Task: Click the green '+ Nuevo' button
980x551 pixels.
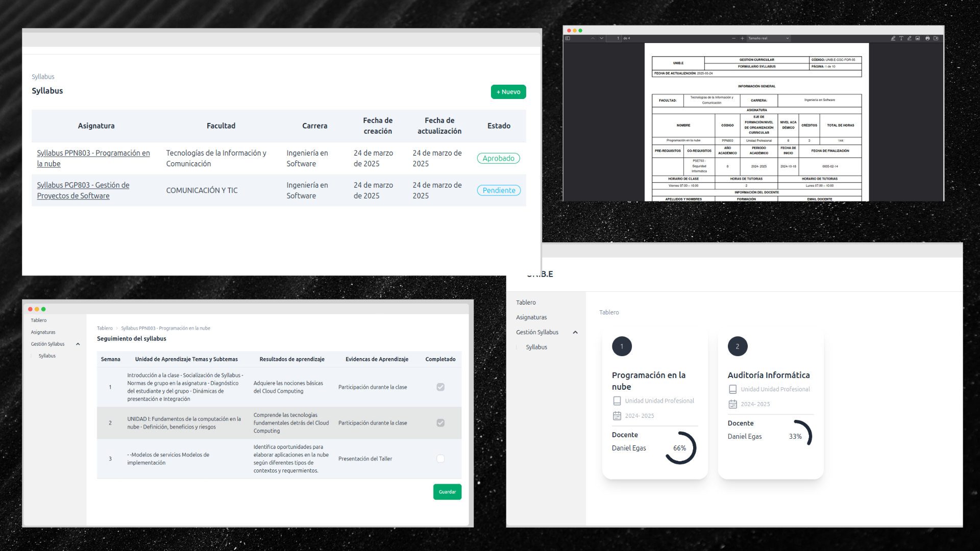Action: [508, 92]
